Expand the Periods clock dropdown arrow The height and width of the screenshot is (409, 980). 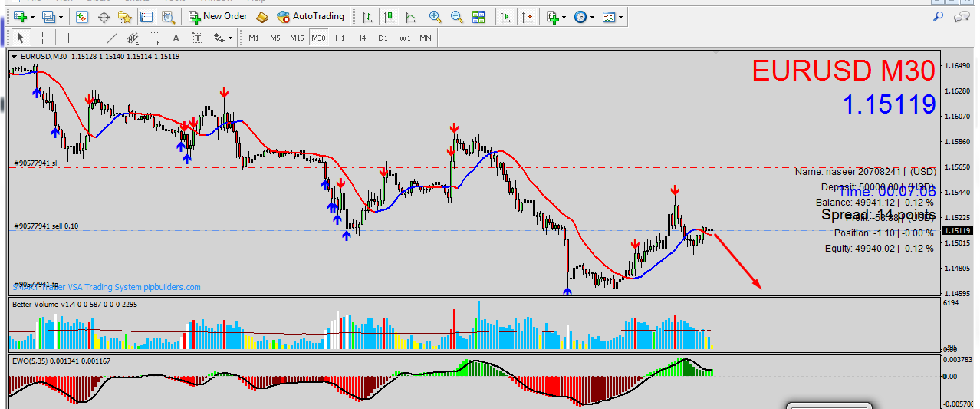pos(593,16)
